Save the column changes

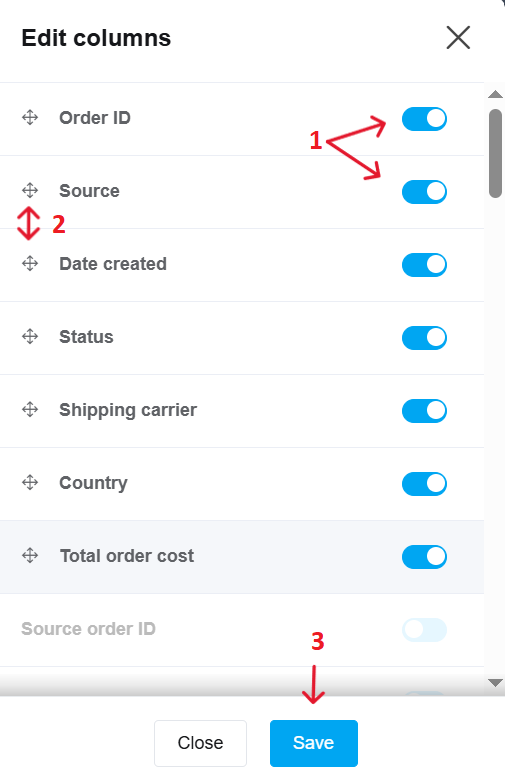coord(314,743)
